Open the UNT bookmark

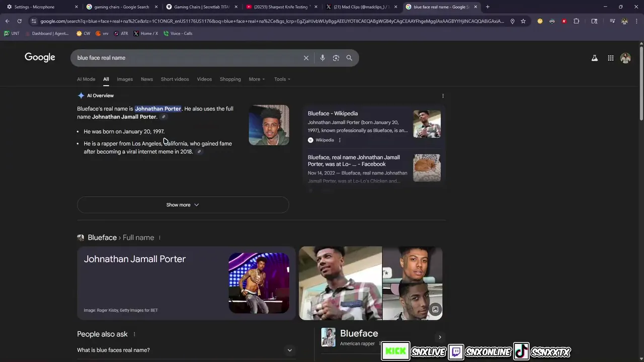coord(12,34)
